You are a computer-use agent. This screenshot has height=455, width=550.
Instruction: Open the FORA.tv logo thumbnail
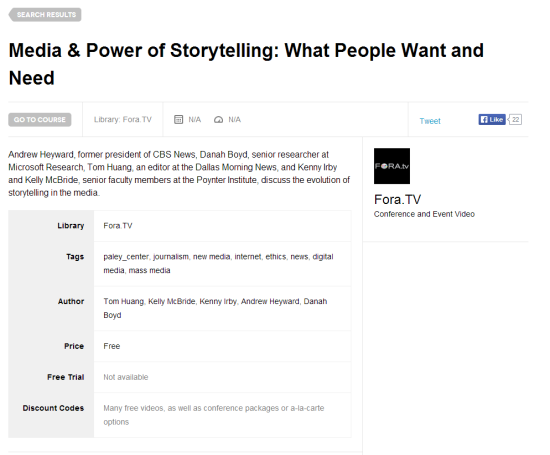tap(392, 166)
